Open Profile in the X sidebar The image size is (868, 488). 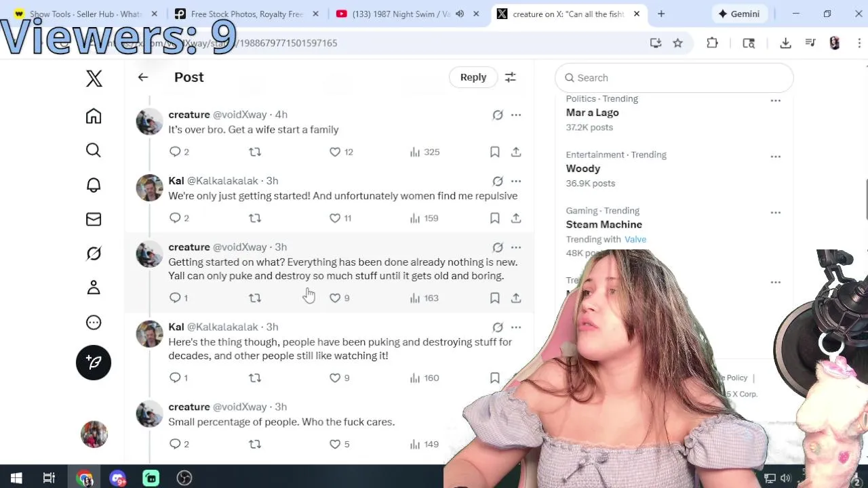(x=94, y=288)
